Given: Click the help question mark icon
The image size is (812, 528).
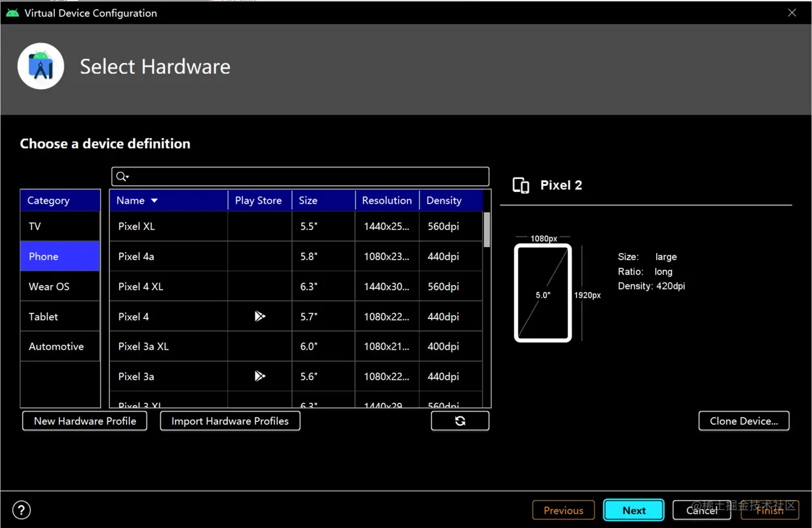Looking at the screenshot, I should click(22, 510).
